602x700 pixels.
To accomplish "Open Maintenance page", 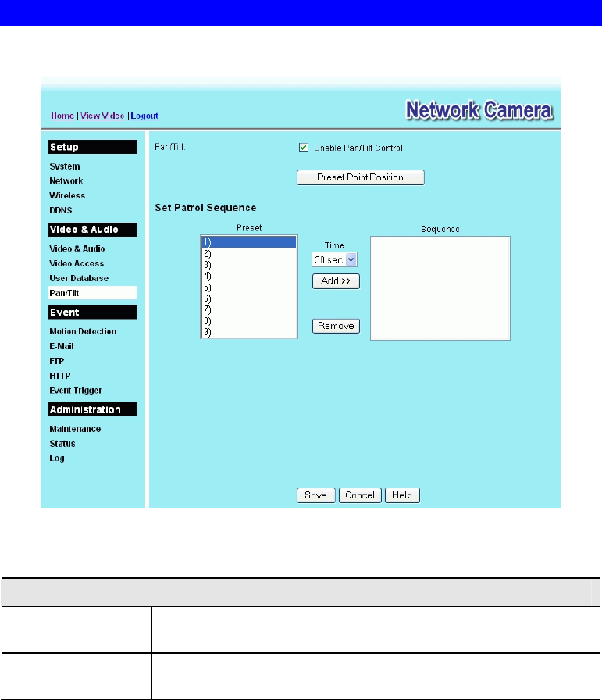I will point(75,429).
